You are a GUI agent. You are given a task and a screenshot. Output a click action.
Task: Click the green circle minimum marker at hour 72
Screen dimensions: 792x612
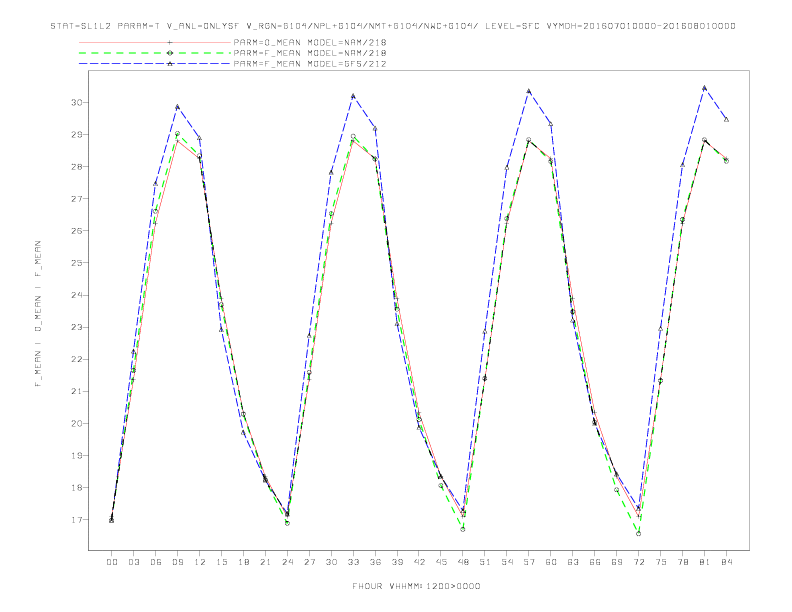[x=639, y=533]
